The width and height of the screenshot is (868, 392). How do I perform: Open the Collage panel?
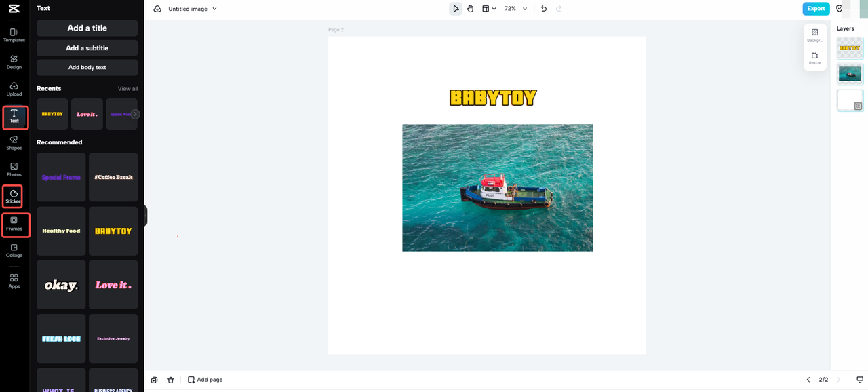click(14, 251)
